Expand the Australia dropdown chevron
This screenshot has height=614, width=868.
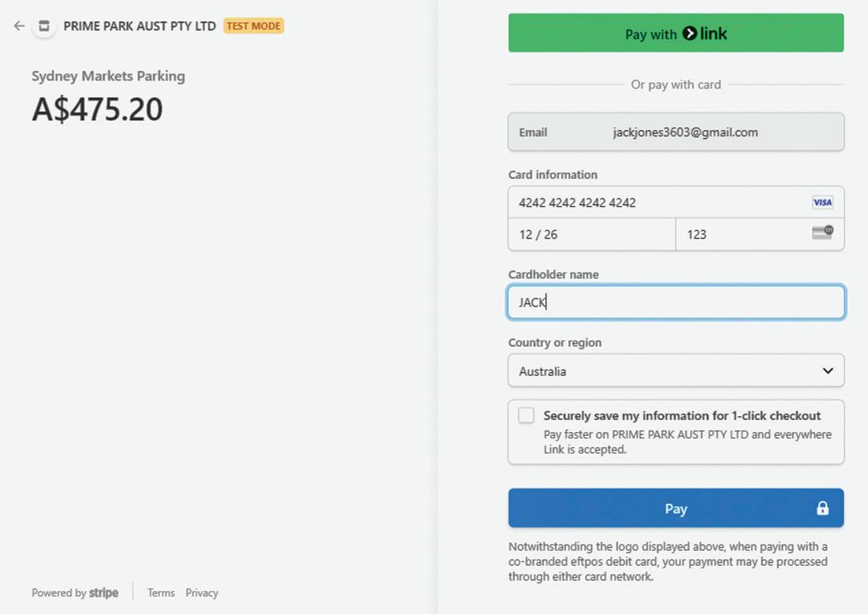tap(828, 370)
